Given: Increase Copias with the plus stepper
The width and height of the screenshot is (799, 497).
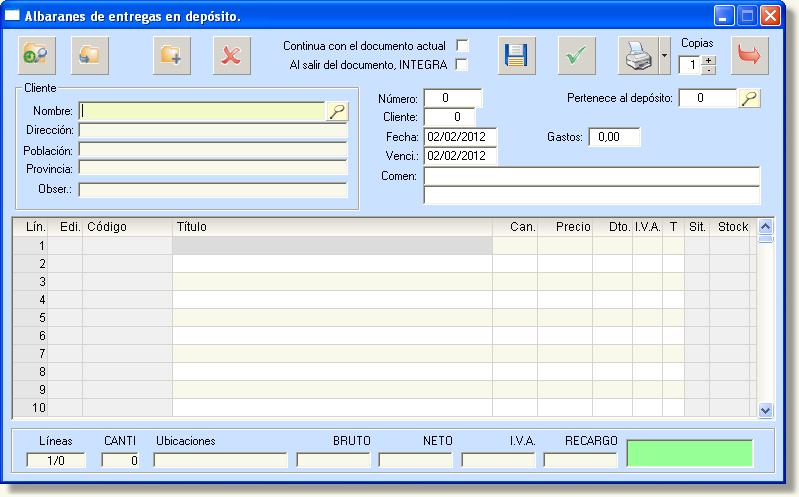Looking at the screenshot, I should click(x=708, y=60).
